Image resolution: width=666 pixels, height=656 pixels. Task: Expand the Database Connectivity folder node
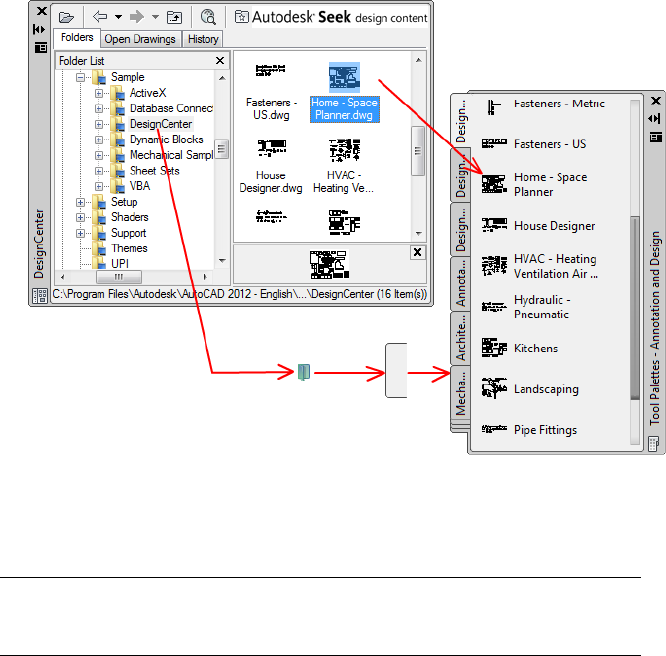pos(99,108)
